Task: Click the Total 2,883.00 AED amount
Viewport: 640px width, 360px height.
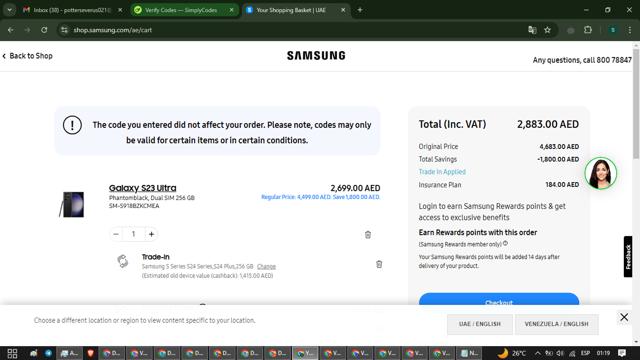Action: point(548,124)
